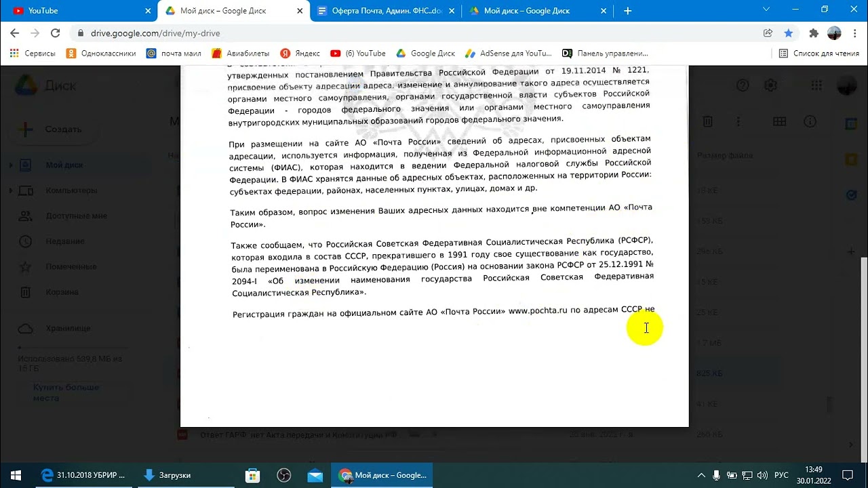Open a new browser tab
This screenshot has width=868, height=488.
coord(627,11)
